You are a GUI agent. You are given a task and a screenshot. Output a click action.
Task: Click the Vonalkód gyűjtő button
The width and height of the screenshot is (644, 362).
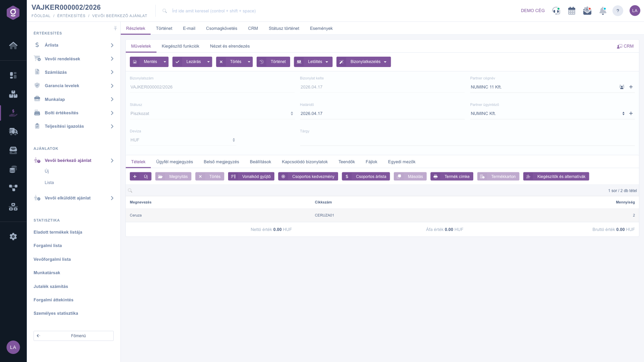[x=251, y=177]
